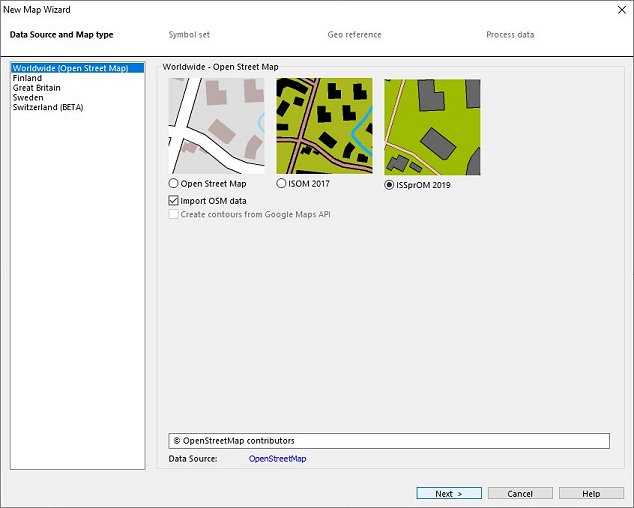634x508 pixels.
Task: Open the OpenStreetMap data source link
Action: [277, 459]
